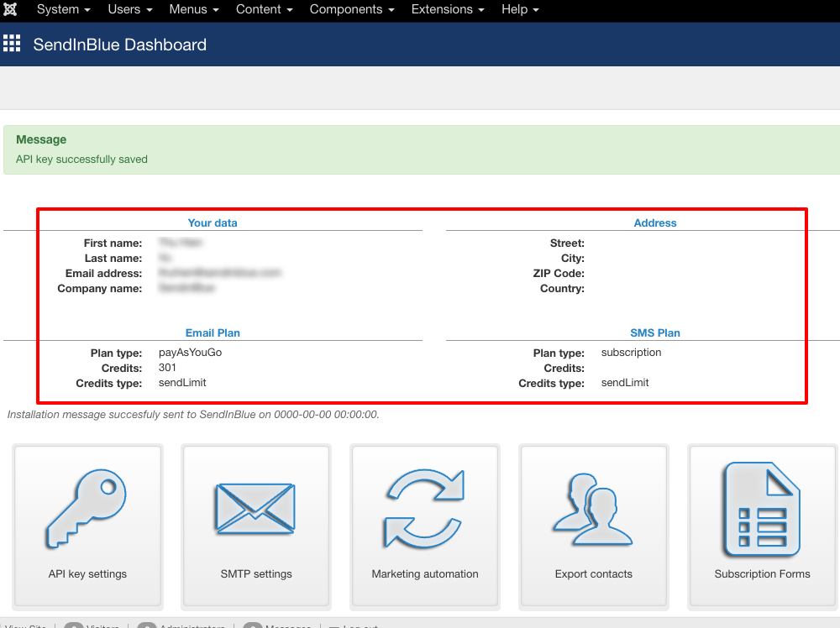Viewport: 840px width, 628px height.
Task: Click the Joomla logo in the menu bar
Action: pyautogui.click(x=10, y=9)
